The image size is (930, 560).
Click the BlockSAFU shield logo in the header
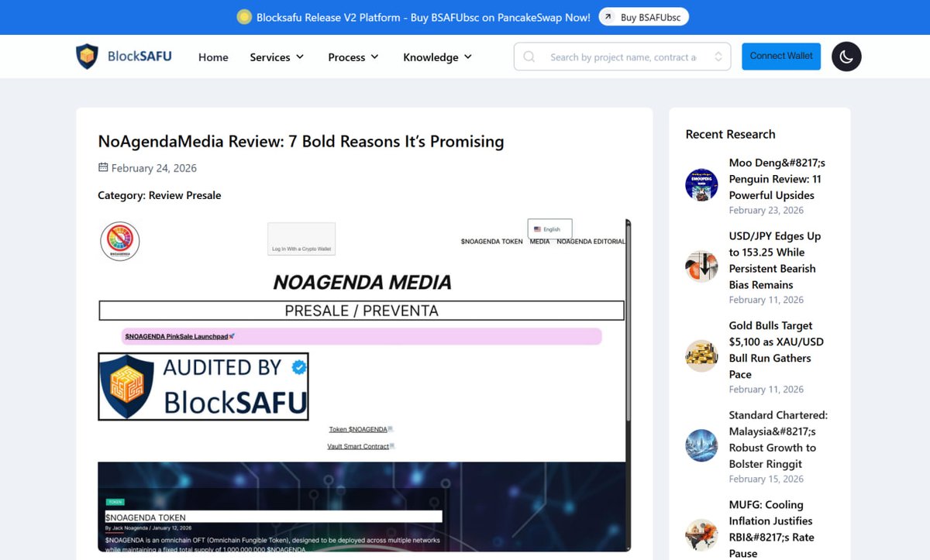coord(86,56)
